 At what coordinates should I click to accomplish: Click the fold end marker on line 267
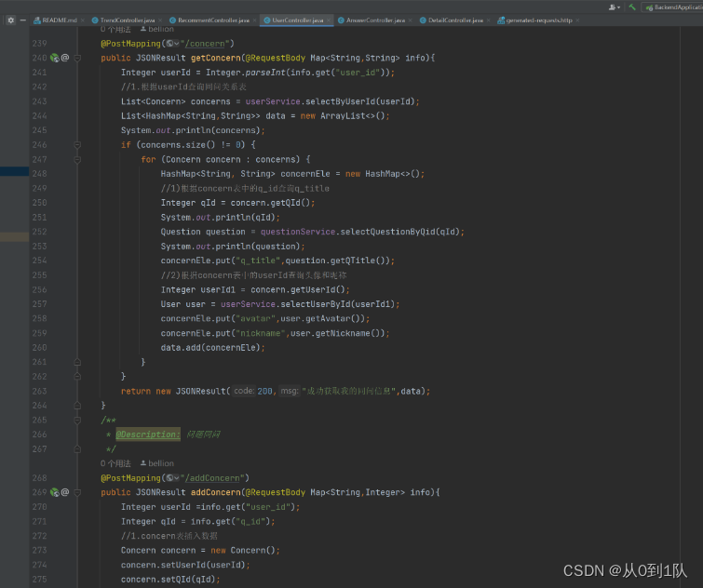(x=77, y=448)
